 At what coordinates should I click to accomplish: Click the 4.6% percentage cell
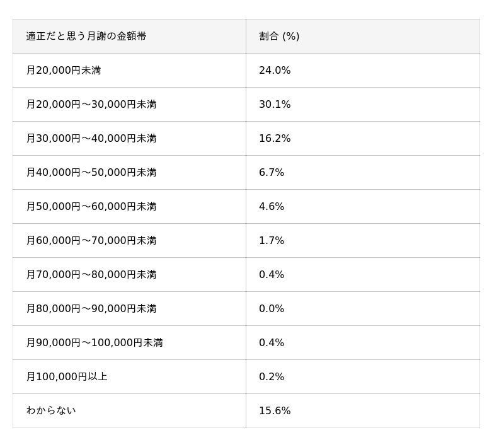[272, 207]
